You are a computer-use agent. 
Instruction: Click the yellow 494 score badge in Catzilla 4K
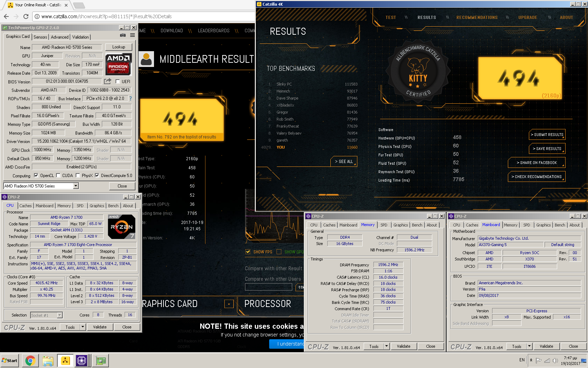click(x=520, y=78)
